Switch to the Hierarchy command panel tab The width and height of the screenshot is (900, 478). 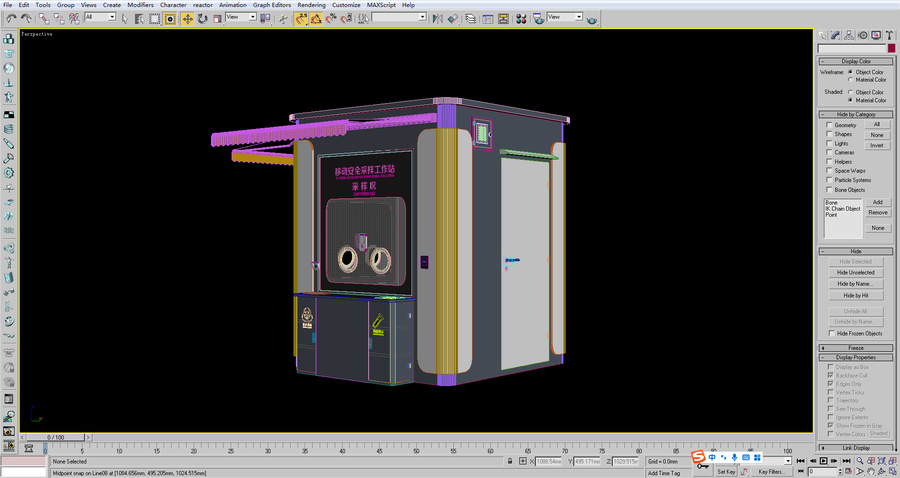point(849,35)
